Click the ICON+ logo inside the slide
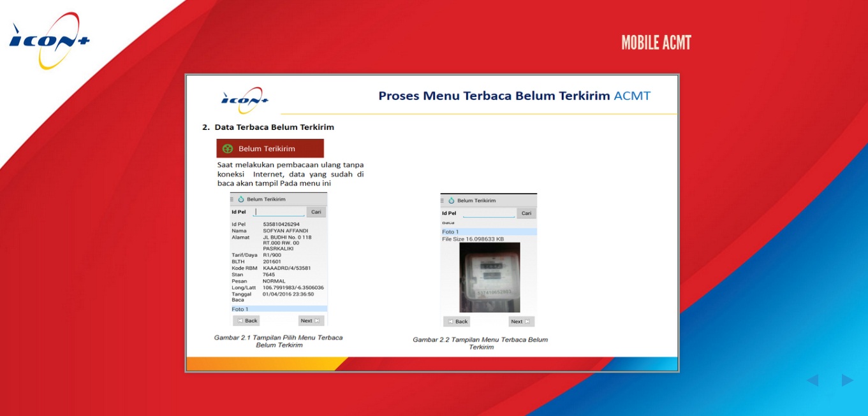 tap(245, 100)
